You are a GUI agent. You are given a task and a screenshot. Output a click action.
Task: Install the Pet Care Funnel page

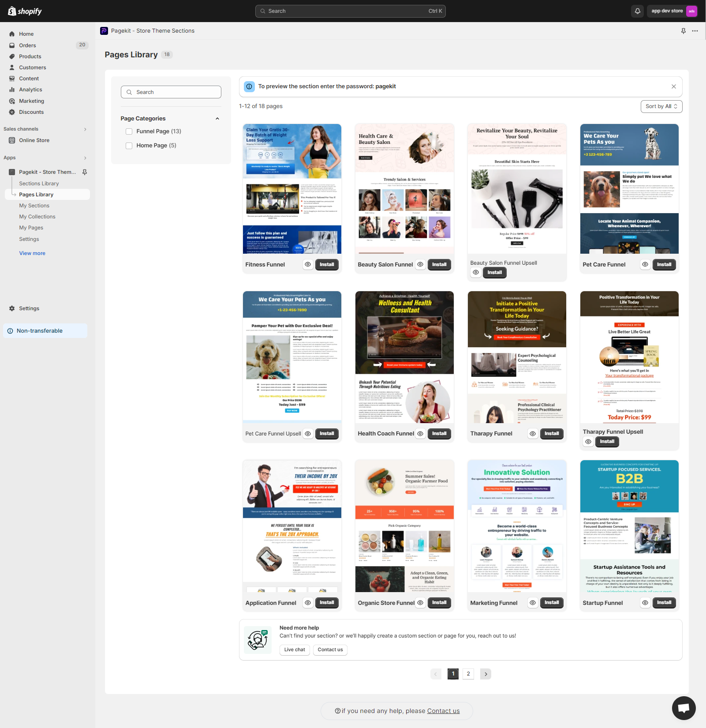pos(664,265)
